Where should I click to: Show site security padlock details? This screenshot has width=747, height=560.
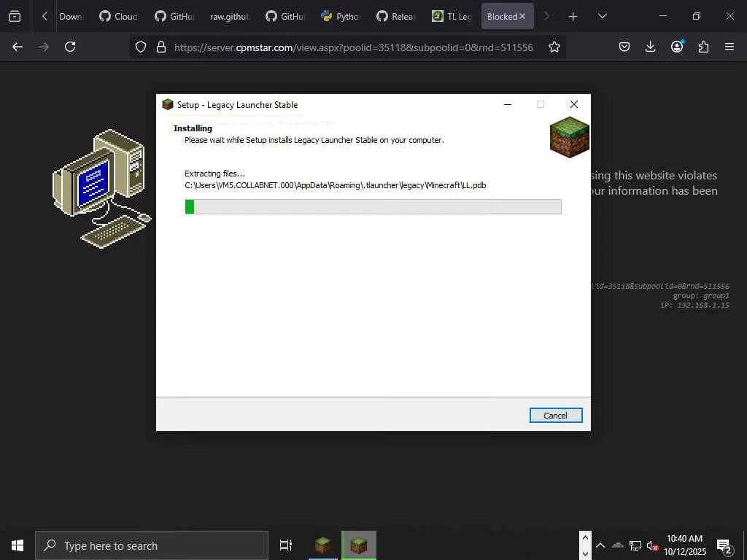pos(161,47)
